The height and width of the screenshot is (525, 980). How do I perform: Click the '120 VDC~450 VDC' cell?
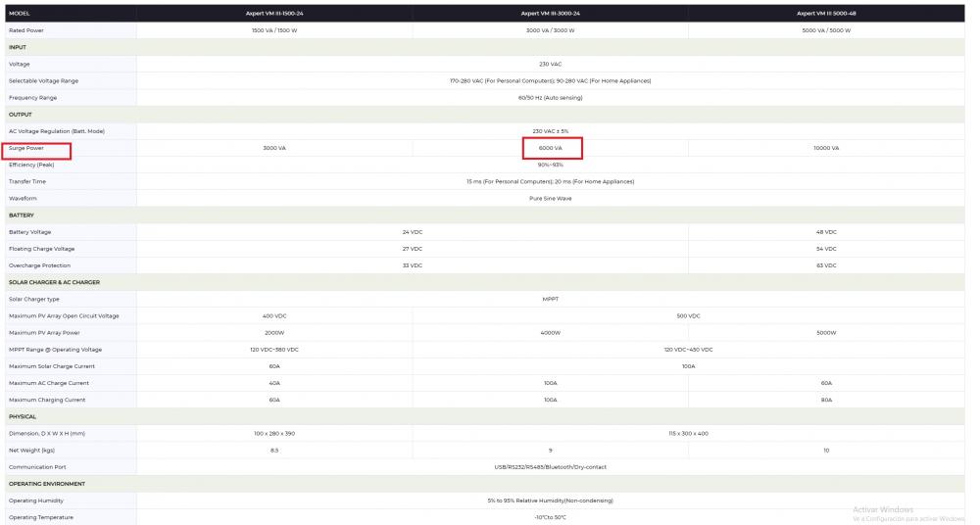(688, 350)
